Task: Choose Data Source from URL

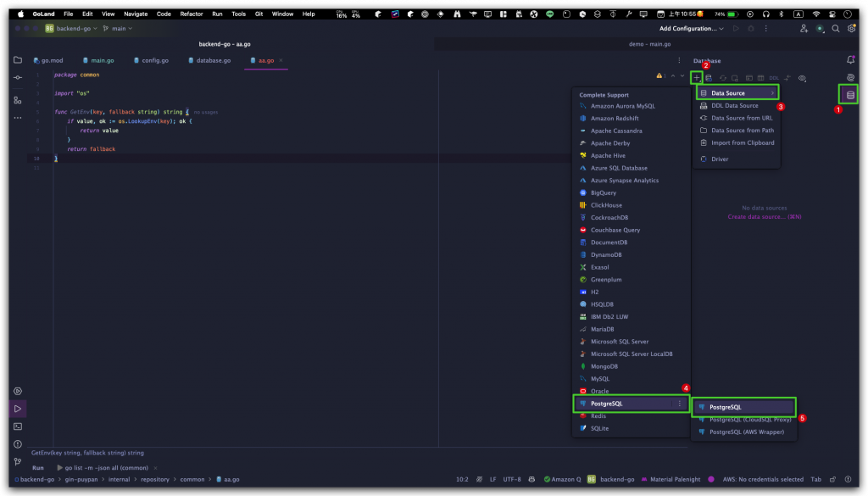Action: point(737,118)
